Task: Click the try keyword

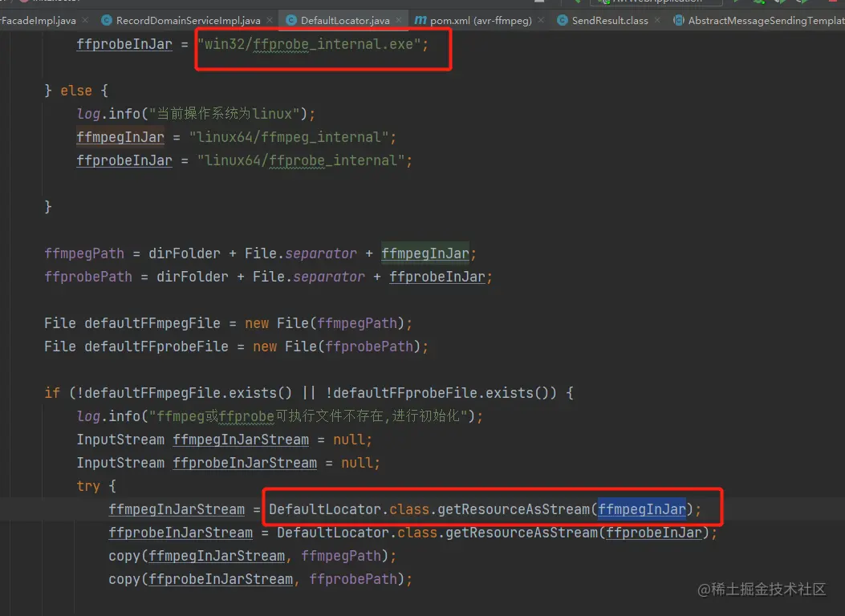Action: (x=88, y=486)
